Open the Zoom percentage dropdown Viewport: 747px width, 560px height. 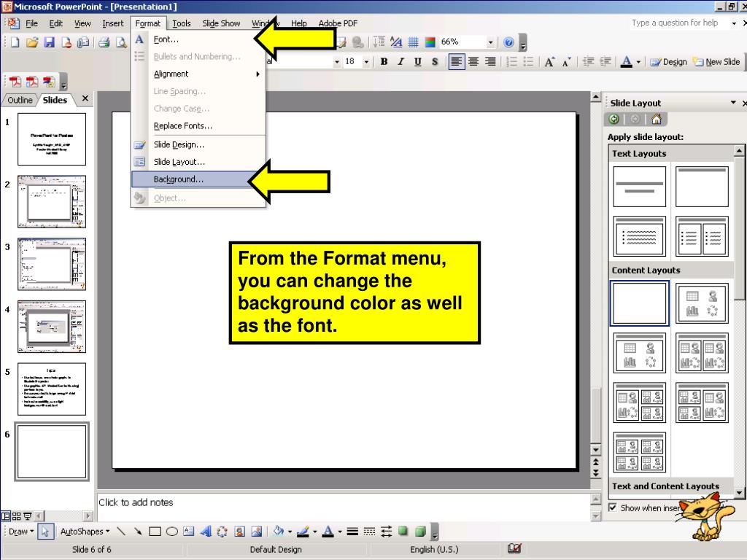pos(490,42)
